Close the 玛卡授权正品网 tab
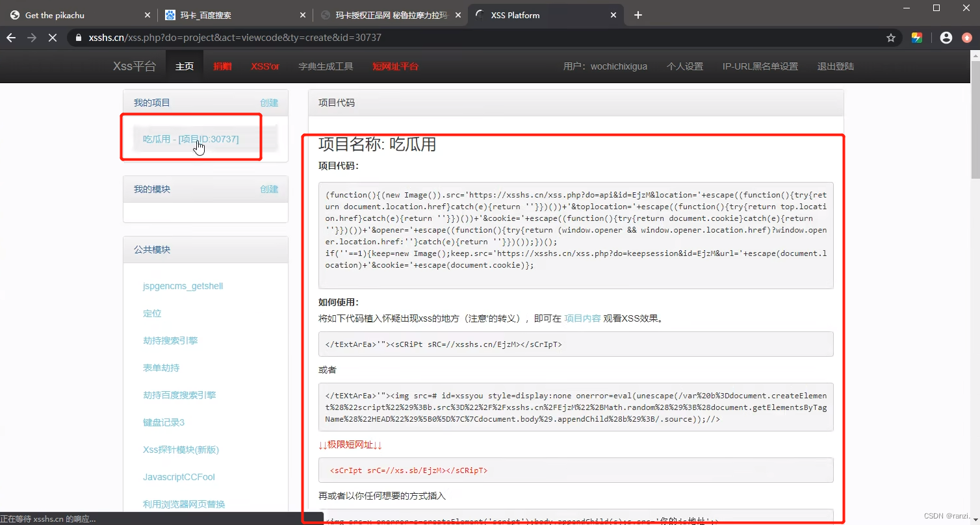Image resolution: width=980 pixels, height=525 pixels. (458, 15)
